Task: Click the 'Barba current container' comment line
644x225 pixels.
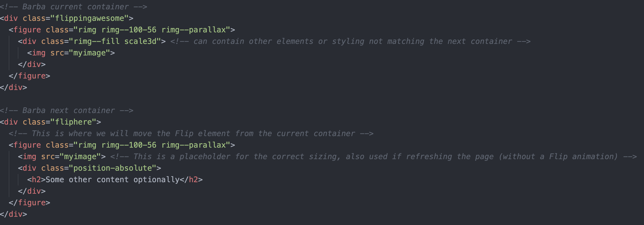Action: (x=73, y=7)
